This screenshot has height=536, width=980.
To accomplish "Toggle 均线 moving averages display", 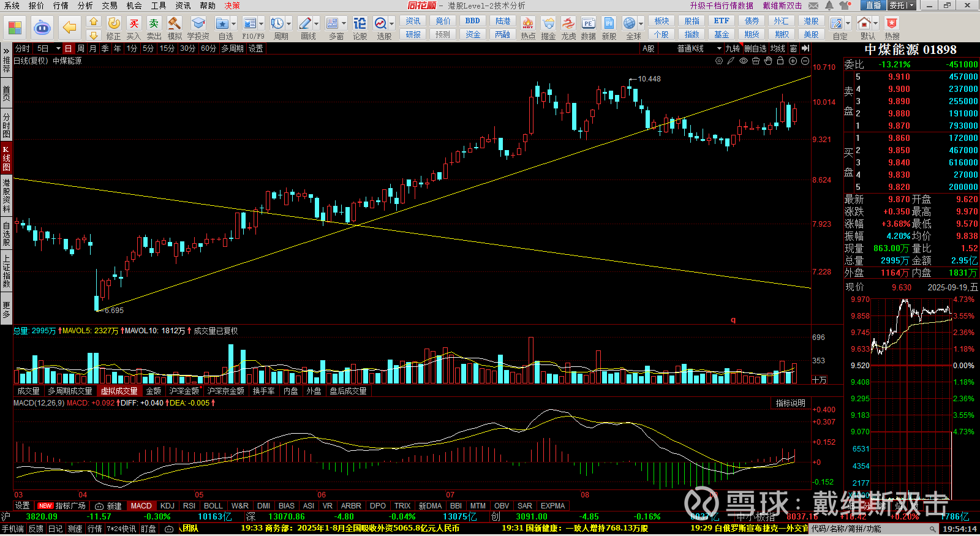I will coord(778,48).
